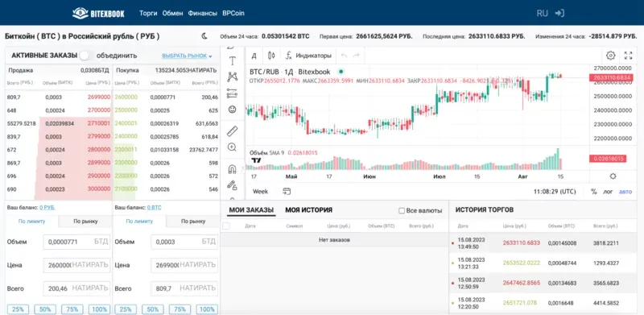The image size is (644, 315).
Task: Click sell order price 3000000
Action: [x=98, y=189]
